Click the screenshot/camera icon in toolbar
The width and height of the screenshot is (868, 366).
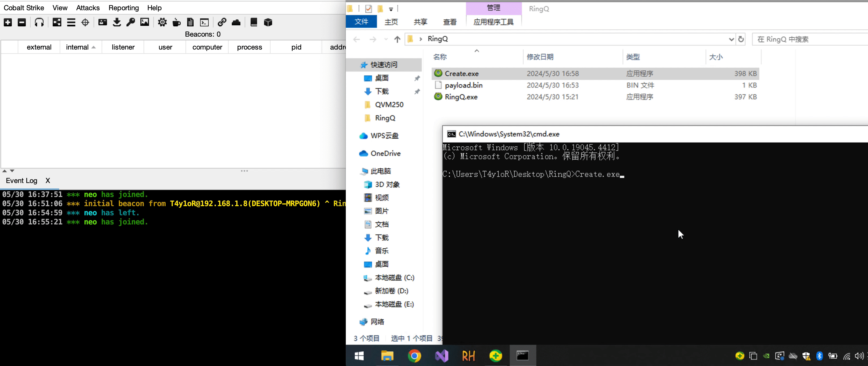point(145,22)
